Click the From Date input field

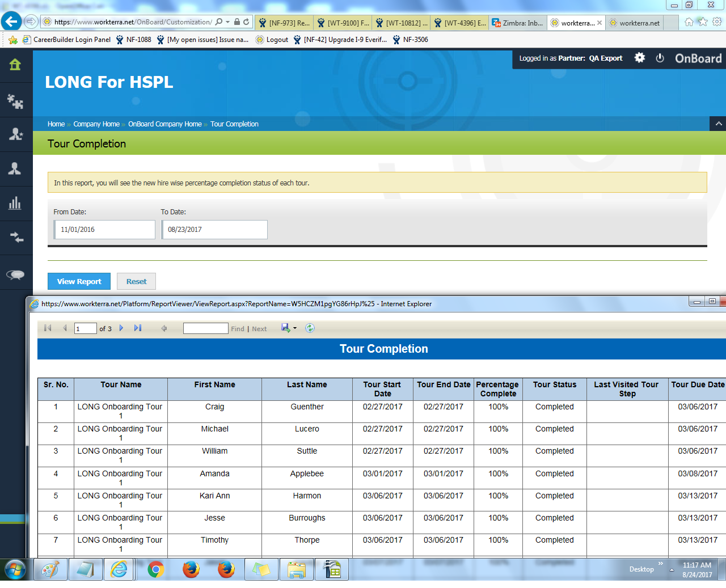click(x=104, y=230)
